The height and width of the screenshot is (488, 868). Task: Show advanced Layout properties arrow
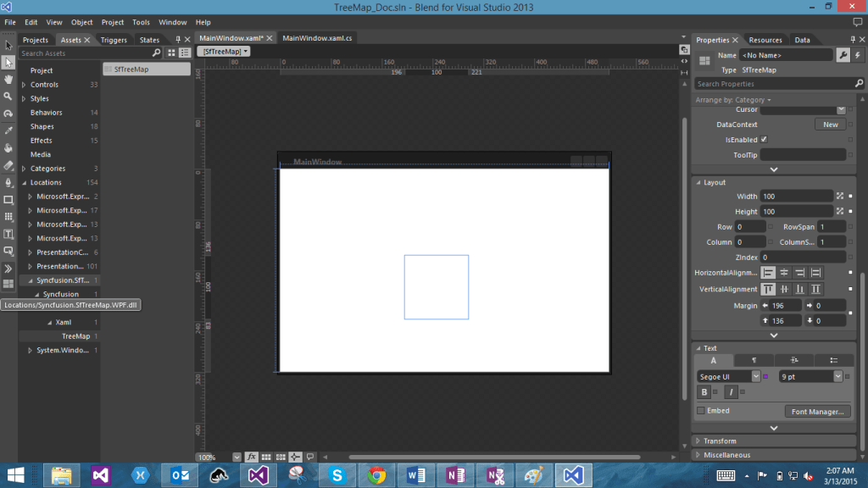(774, 335)
